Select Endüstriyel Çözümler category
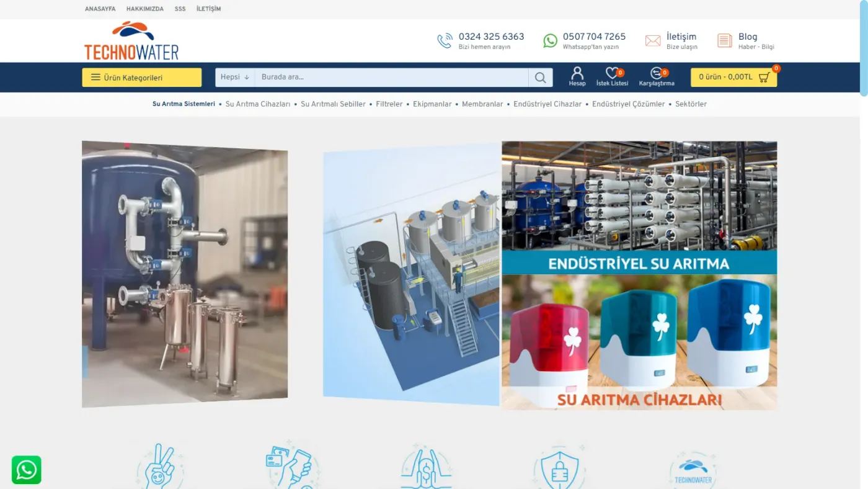Image resolution: width=868 pixels, height=489 pixels. coord(628,104)
